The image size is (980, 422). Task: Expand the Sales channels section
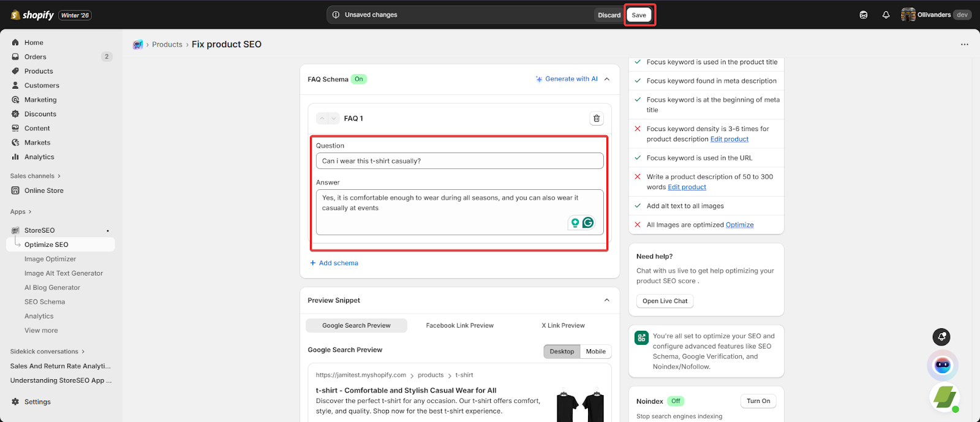point(36,176)
